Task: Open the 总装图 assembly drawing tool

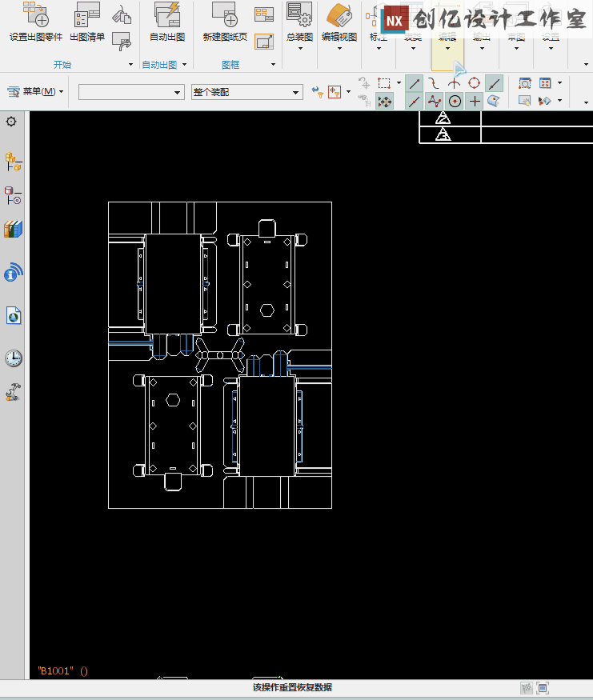Action: (x=299, y=14)
